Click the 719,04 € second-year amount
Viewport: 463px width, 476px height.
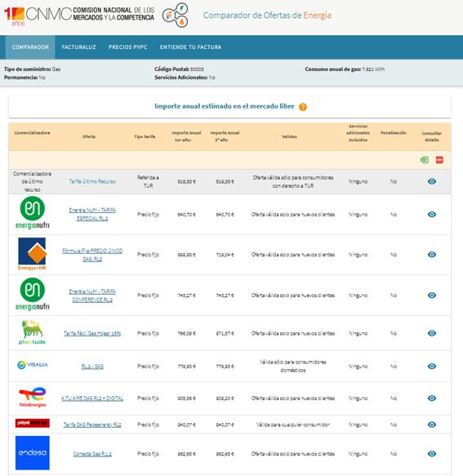tap(225, 255)
